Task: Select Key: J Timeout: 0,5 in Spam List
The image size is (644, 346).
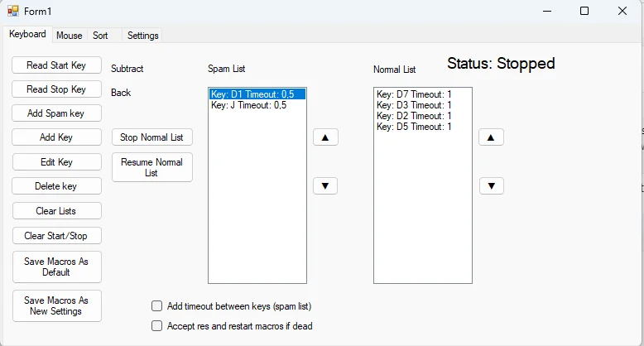Action: click(x=257, y=105)
